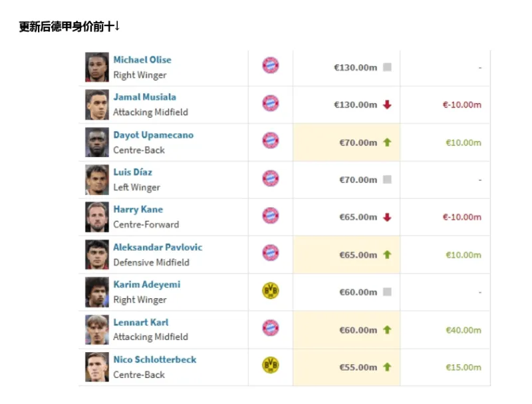Click Bayern crest in Aleksandar Pavlovic row
532x404 pixels.
[271, 254]
